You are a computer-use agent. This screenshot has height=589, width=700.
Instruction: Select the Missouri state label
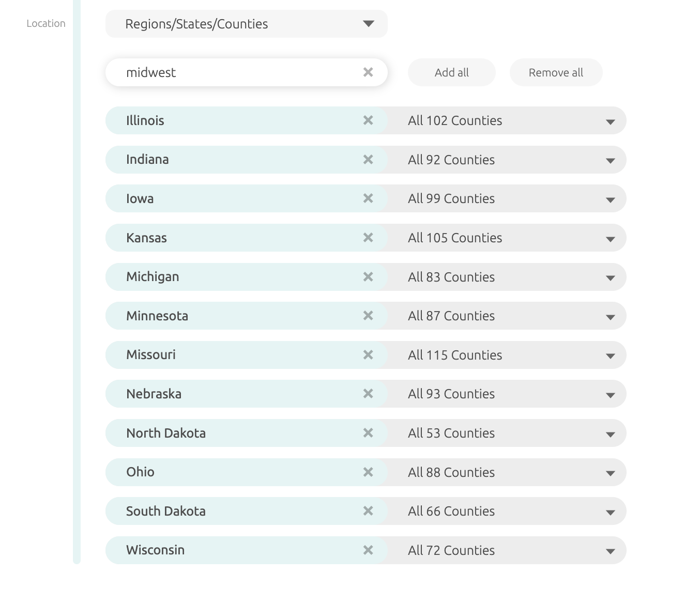151,355
